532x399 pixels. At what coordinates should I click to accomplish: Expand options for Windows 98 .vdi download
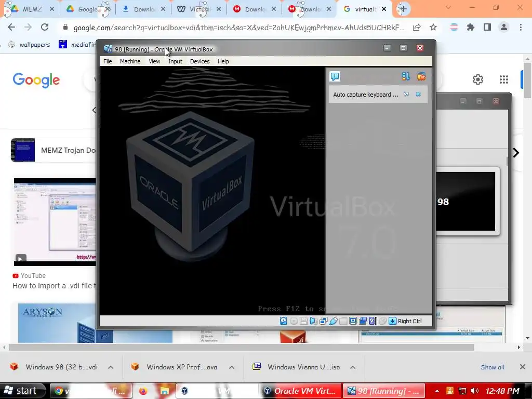tap(111, 367)
